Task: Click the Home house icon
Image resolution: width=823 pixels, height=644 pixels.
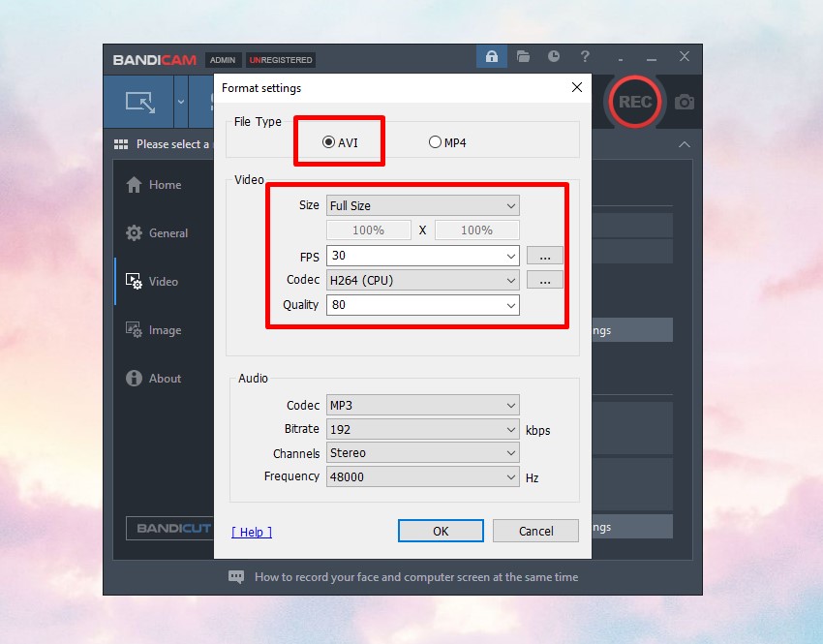Action: pos(134,184)
